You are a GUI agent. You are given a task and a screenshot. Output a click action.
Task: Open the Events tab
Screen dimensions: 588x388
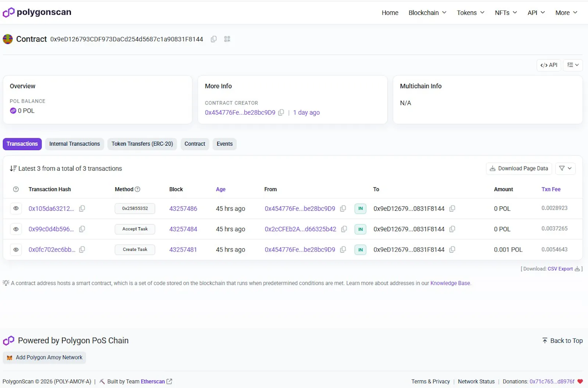[x=225, y=144]
